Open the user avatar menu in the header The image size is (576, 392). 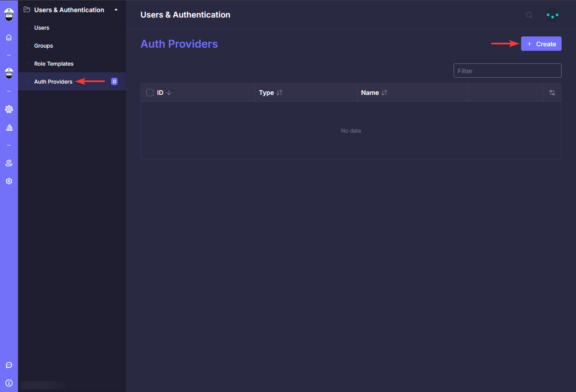pyautogui.click(x=552, y=15)
